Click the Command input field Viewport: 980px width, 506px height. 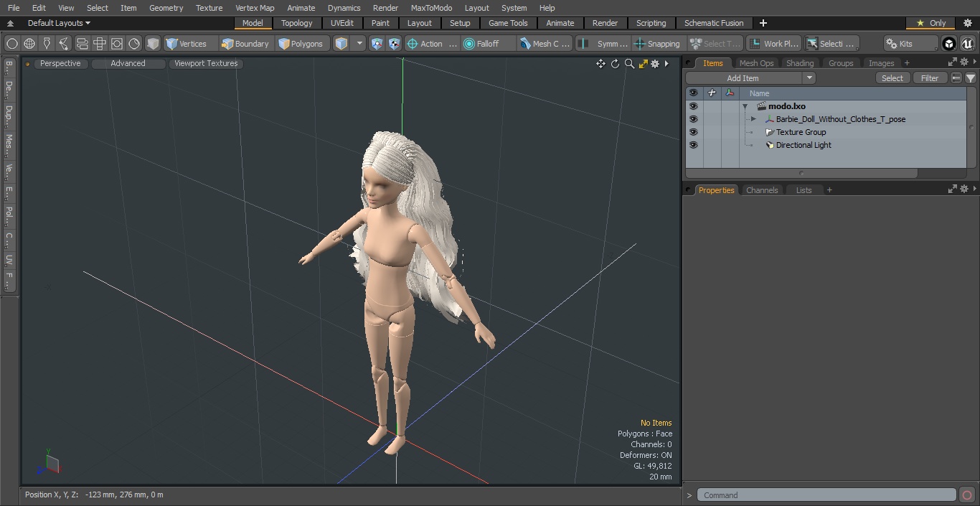(826, 495)
